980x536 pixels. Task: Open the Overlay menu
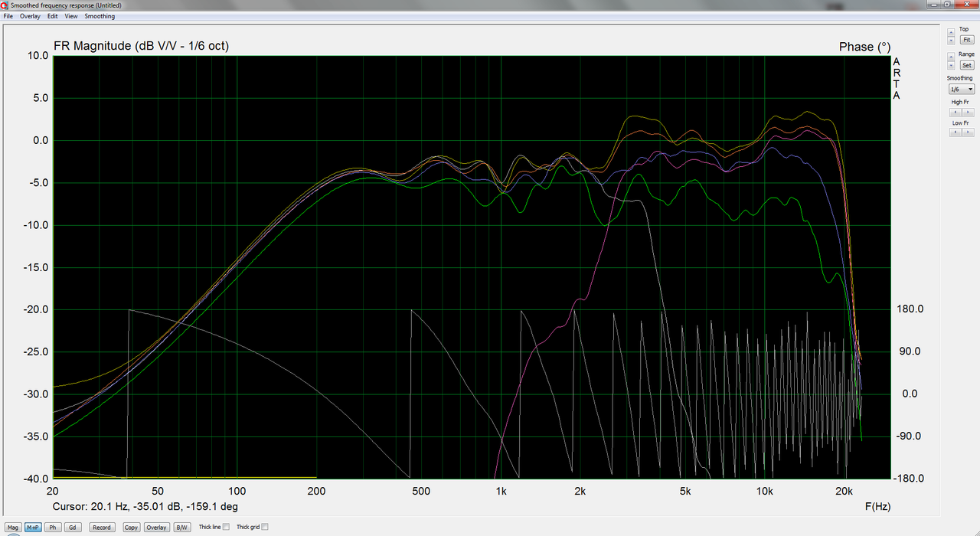[31, 16]
